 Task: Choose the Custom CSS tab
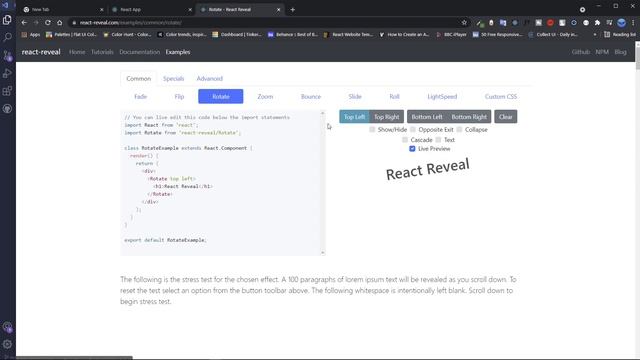point(501,97)
